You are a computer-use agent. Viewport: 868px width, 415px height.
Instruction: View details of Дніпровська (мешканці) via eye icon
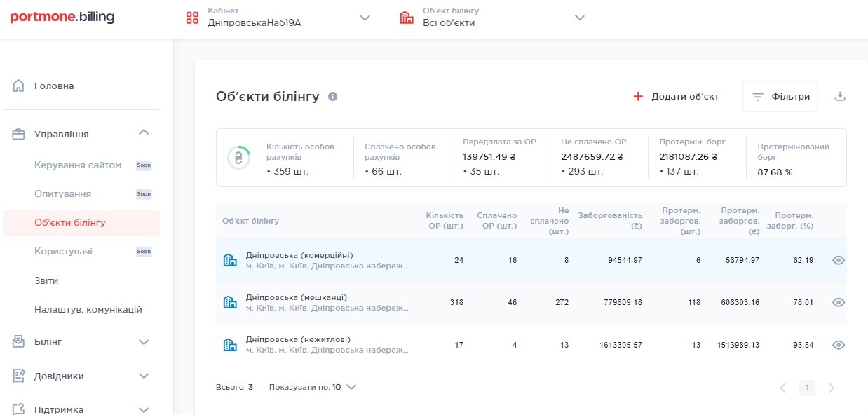pos(839,302)
